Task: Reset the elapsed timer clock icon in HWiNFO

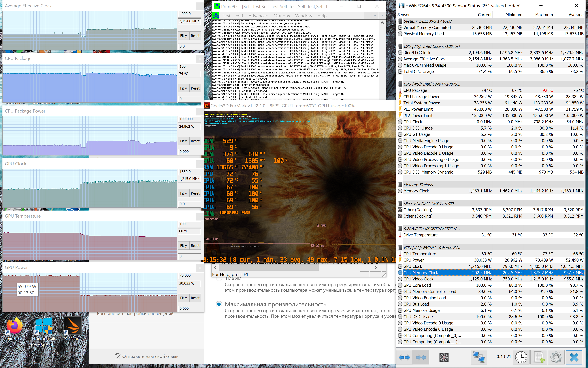Action: [x=521, y=357]
